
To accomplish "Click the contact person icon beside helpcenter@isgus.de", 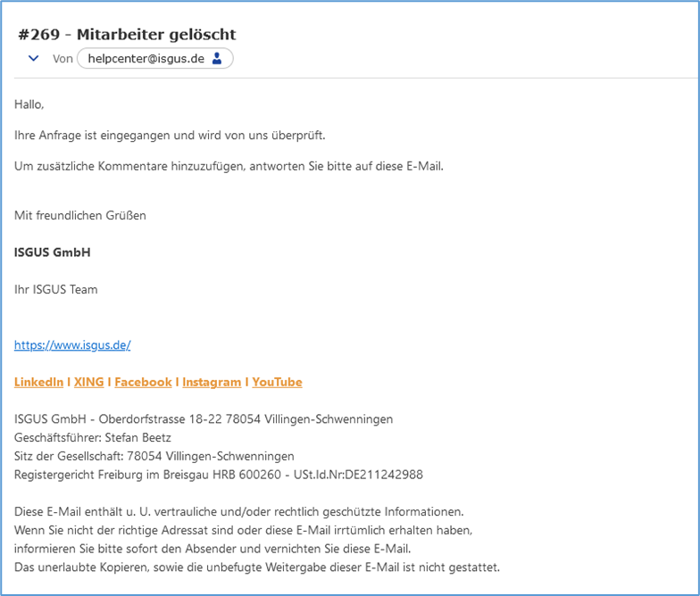I will 217,59.
